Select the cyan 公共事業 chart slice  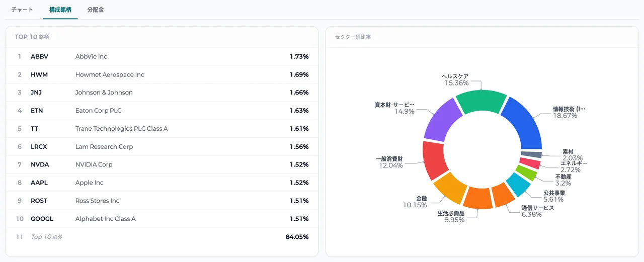tap(518, 186)
